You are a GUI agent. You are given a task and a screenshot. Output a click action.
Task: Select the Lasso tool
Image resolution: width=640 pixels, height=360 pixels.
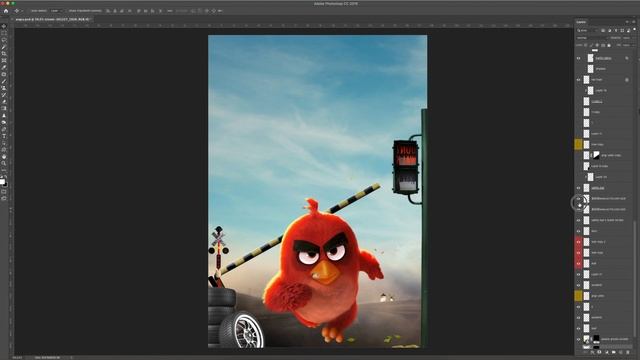[x=4, y=40]
